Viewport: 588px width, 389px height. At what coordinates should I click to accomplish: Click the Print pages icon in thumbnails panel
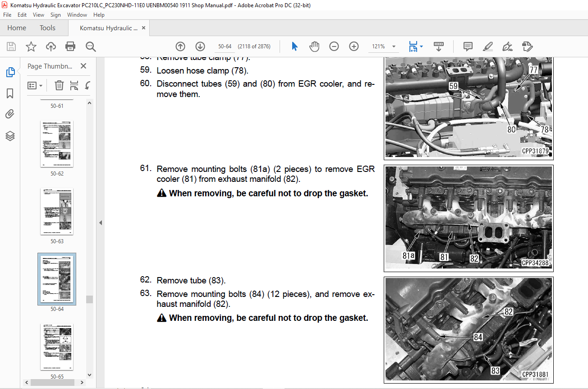74,85
